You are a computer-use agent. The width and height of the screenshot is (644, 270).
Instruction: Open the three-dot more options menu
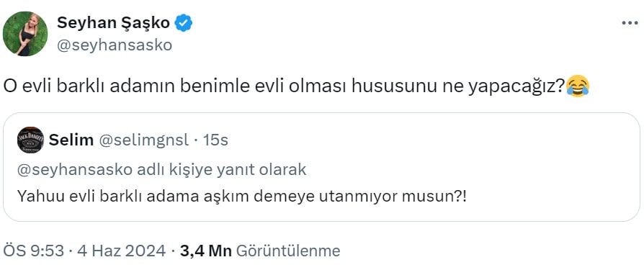pyautogui.click(x=630, y=23)
